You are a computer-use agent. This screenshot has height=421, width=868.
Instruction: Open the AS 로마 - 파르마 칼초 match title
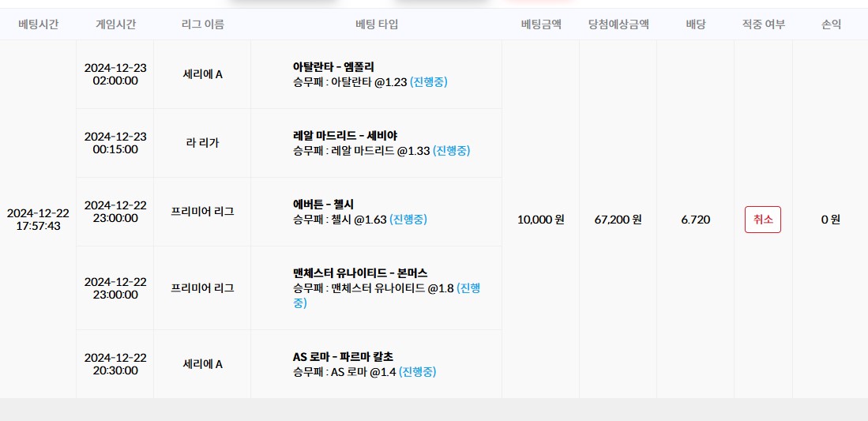pos(343,356)
